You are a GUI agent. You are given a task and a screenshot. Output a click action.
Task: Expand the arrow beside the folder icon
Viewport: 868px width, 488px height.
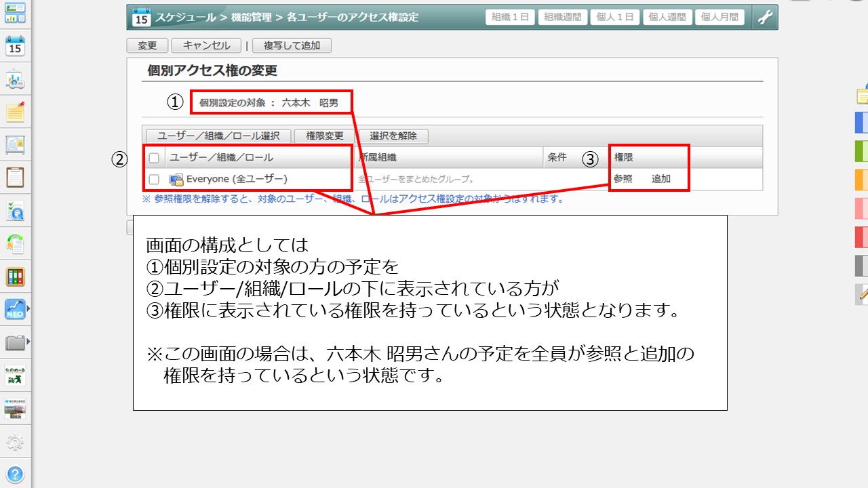point(28,341)
